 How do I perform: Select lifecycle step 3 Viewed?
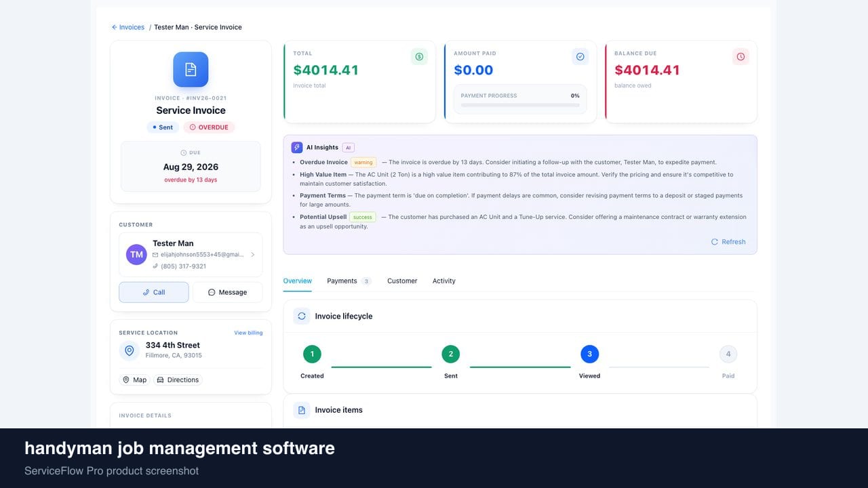589,354
